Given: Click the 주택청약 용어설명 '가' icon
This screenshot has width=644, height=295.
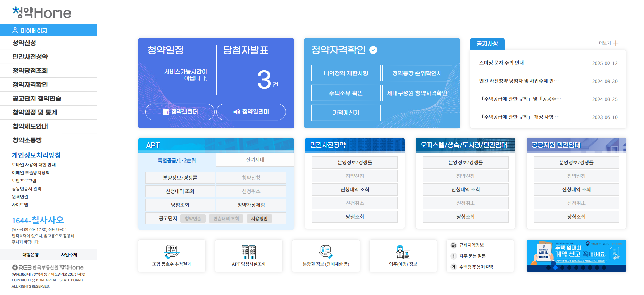Looking at the screenshot, I should coord(454,267).
